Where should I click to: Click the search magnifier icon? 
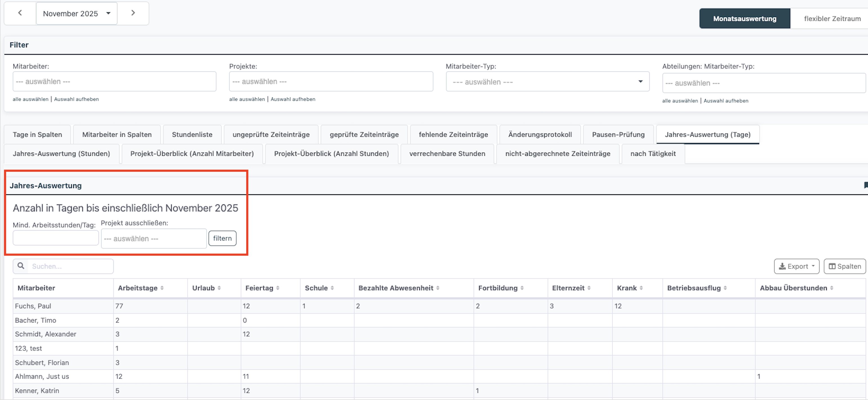point(21,266)
